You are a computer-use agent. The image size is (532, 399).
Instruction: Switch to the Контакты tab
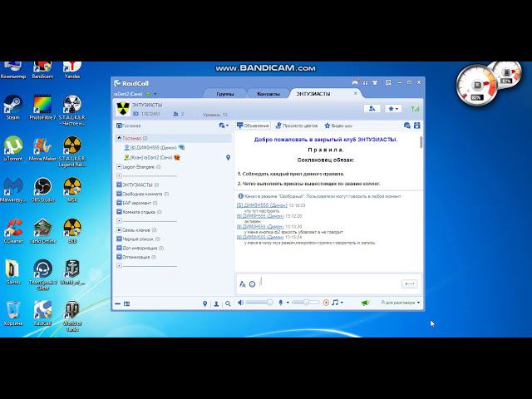(268, 94)
